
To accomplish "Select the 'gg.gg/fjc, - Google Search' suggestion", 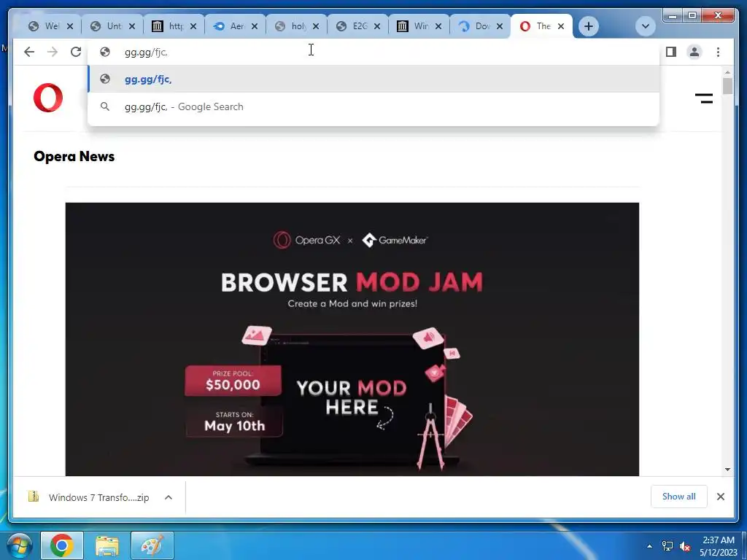I will pyautogui.click(x=373, y=106).
